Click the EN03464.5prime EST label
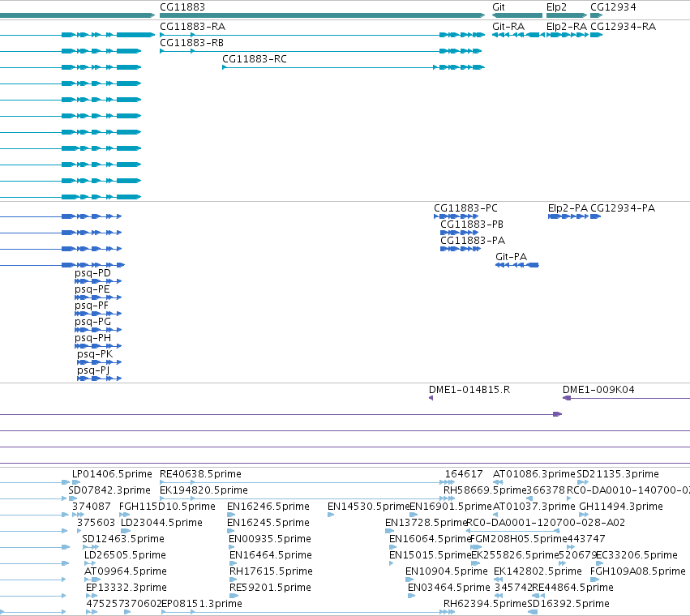 click(x=449, y=588)
